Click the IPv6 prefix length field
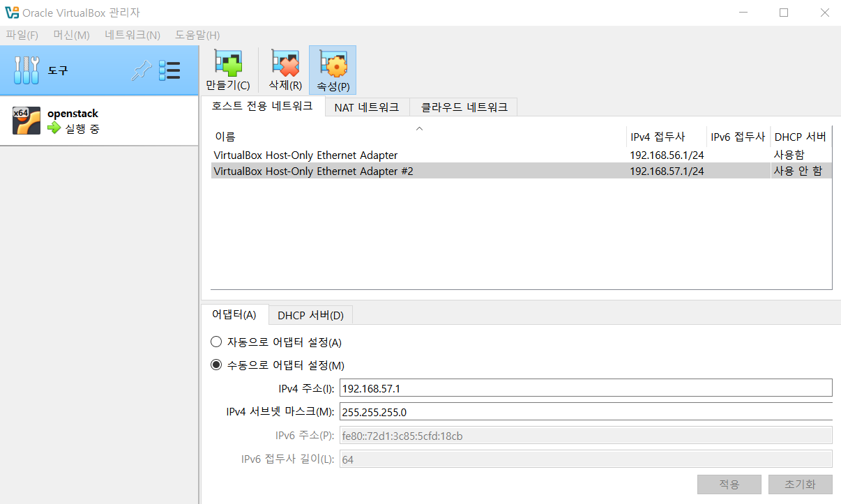The image size is (841, 504). point(586,459)
